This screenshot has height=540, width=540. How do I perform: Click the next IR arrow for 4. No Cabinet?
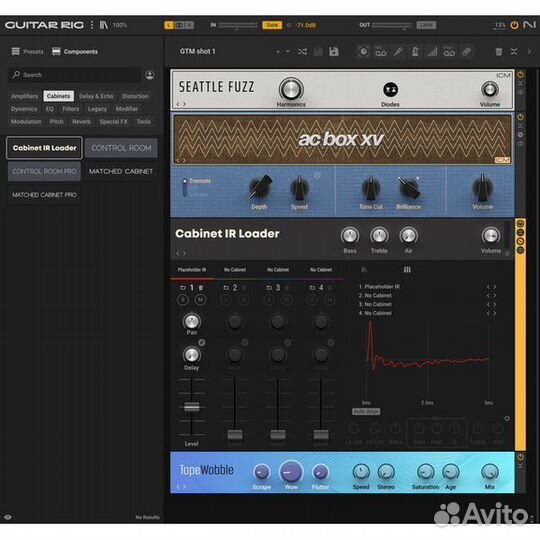pos(495,313)
